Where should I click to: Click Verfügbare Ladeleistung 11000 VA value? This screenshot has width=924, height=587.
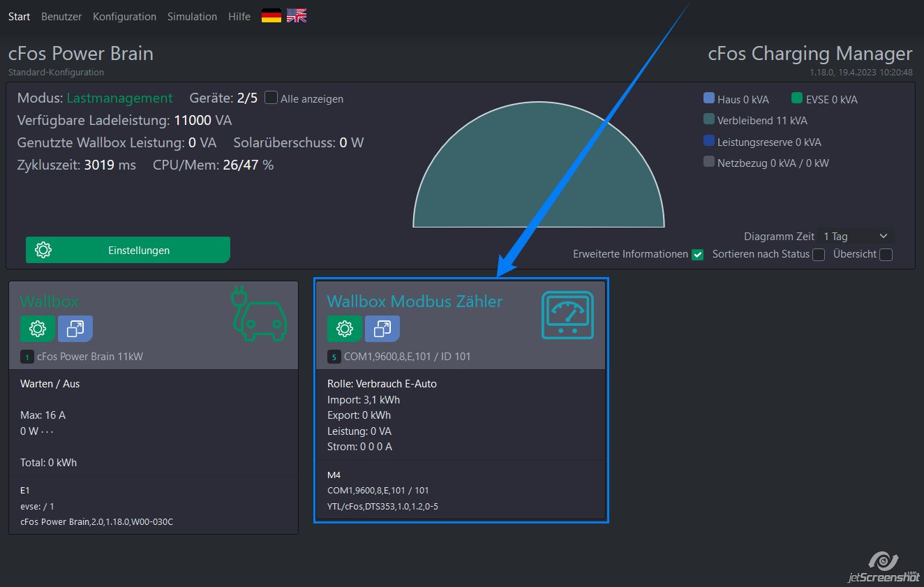coord(202,121)
